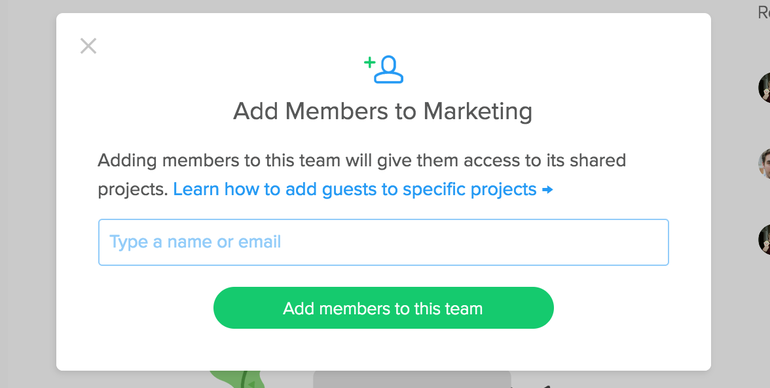Click the gray button partially hidden below dialog

pos(412,379)
